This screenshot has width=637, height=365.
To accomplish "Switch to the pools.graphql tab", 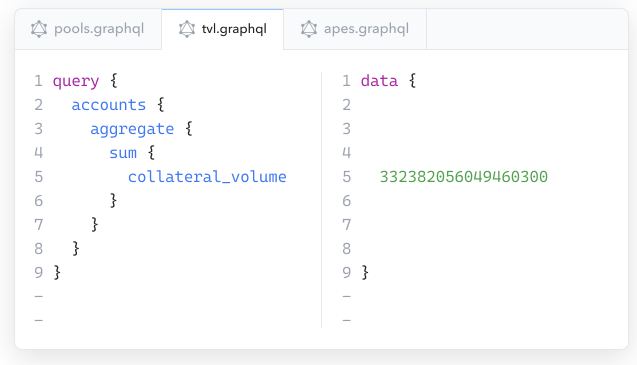I will (88, 29).
